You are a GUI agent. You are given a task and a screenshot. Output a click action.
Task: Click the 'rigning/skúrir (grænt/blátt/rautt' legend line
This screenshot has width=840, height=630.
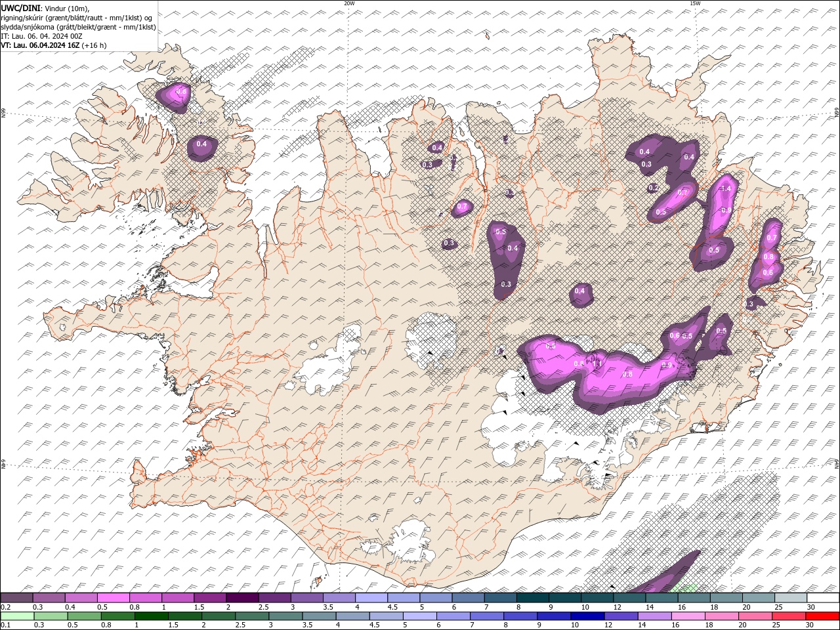77,17
